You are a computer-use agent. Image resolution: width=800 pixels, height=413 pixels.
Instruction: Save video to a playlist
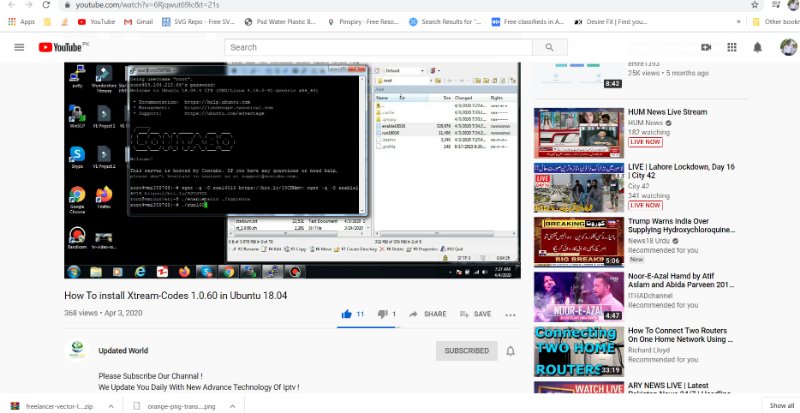click(475, 314)
